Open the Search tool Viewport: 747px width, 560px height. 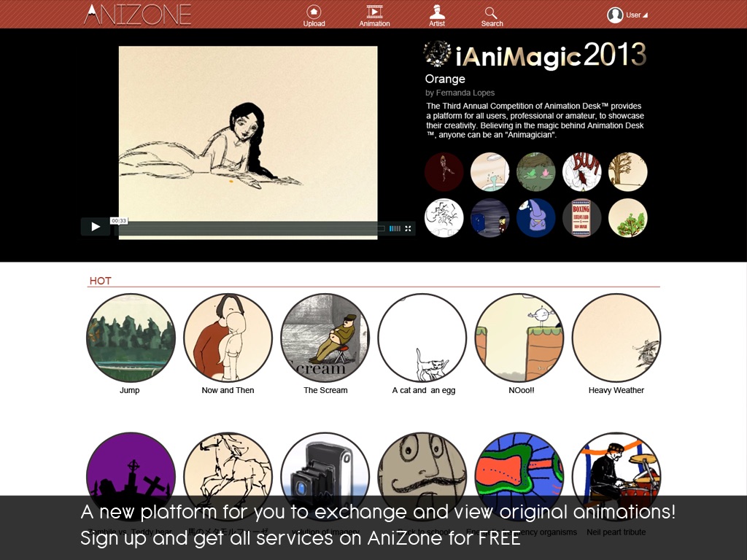tap(492, 16)
